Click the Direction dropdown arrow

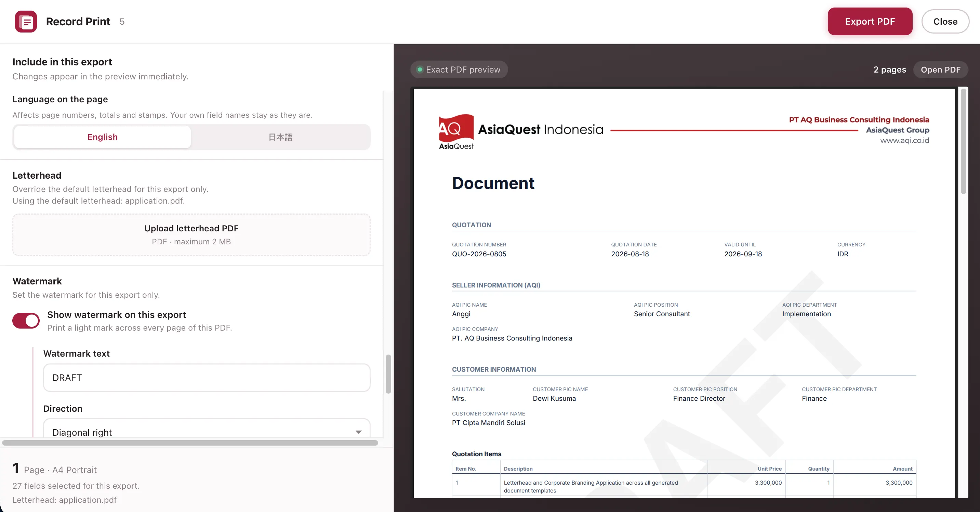(x=358, y=432)
